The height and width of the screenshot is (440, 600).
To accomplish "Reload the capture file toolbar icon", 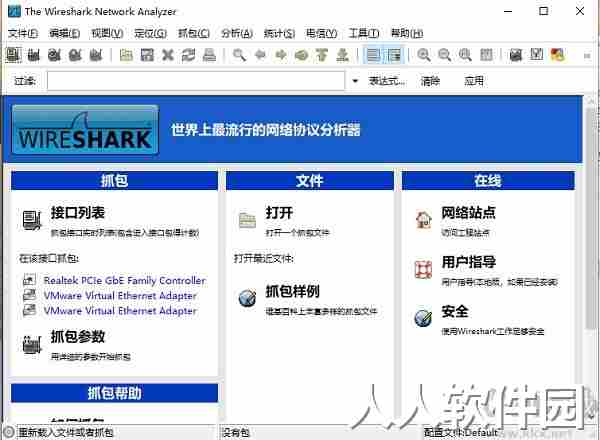I will 188,55.
